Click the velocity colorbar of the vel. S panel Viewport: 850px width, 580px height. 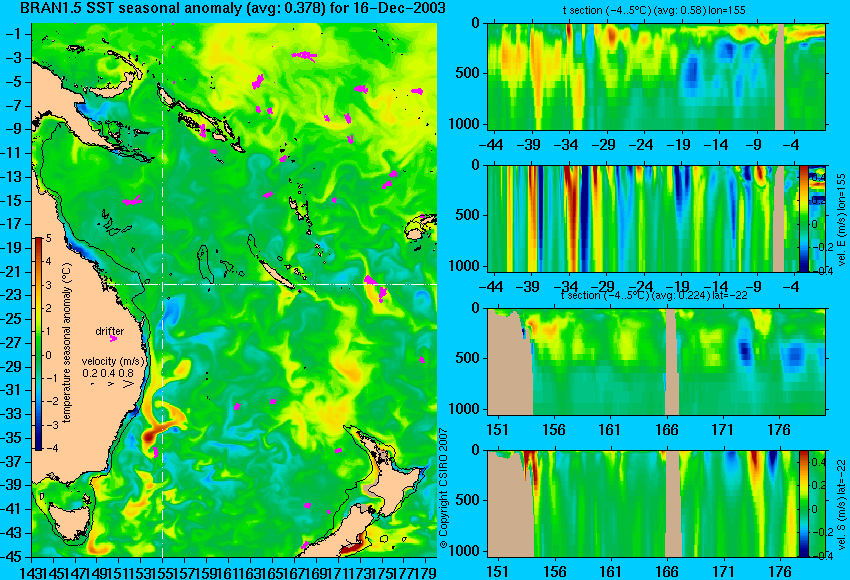click(803, 504)
